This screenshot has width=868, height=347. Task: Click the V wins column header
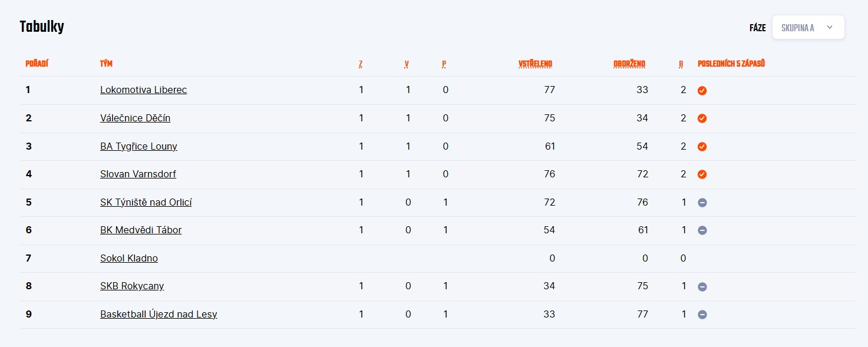point(407,64)
